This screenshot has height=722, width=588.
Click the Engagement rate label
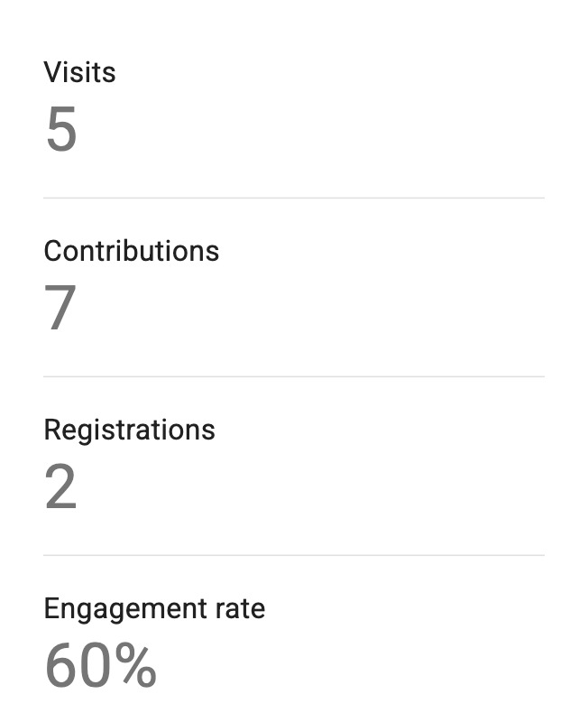pyautogui.click(x=154, y=608)
